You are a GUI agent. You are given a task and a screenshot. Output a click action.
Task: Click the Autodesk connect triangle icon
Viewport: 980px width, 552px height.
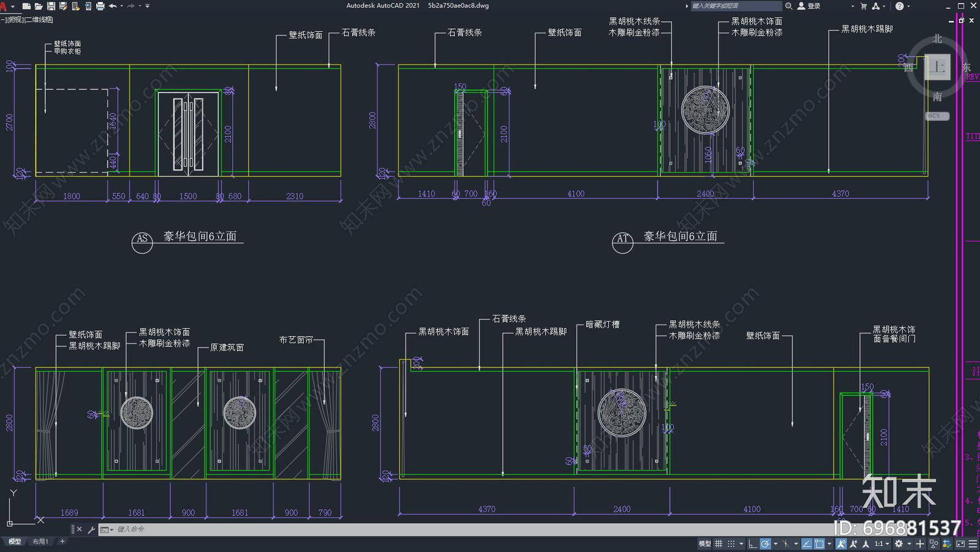pyautogui.click(x=876, y=6)
